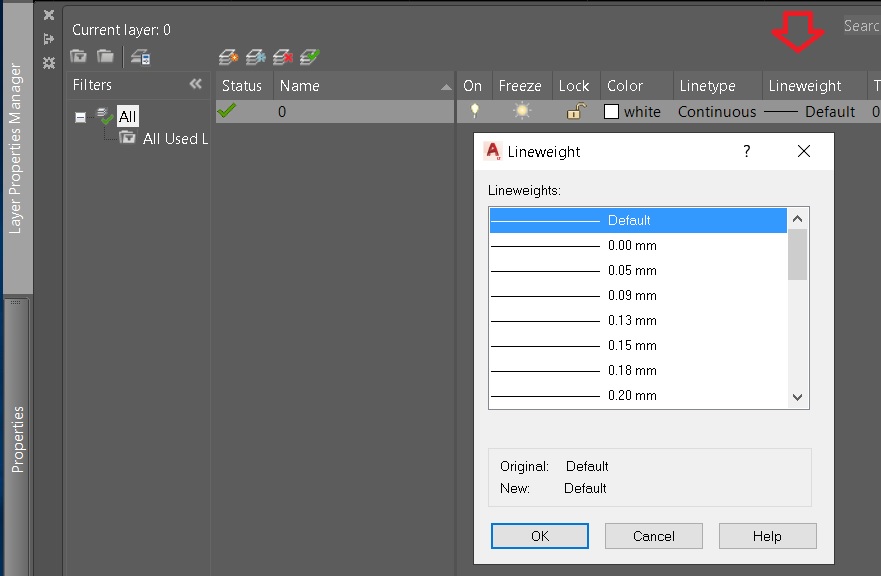Collapse the Filters pane with the chevron
Viewport: 881px width, 576px height.
point(196,85)
